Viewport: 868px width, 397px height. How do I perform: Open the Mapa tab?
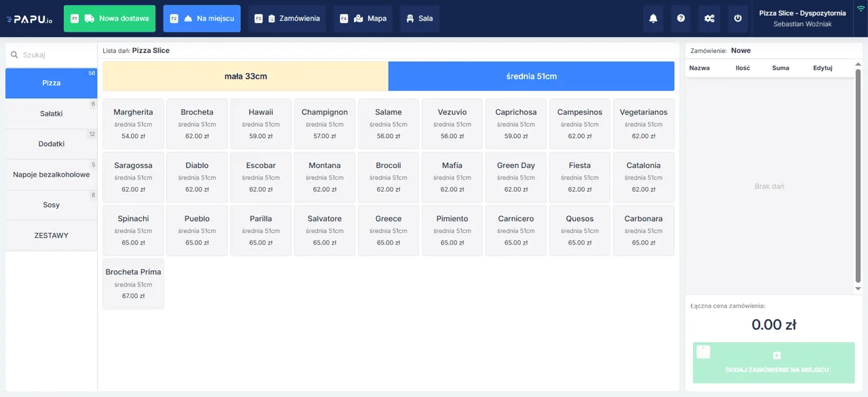363,18
